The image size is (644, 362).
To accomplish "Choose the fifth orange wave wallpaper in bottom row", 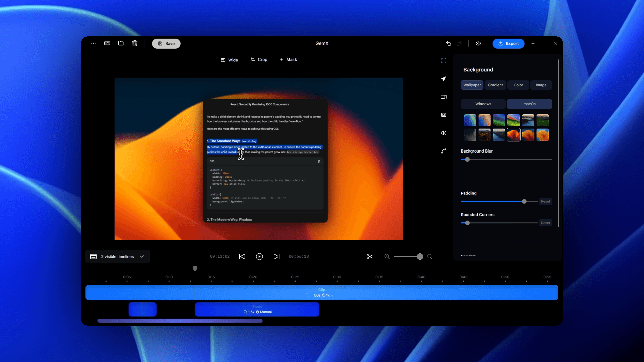I will [528, 135].
